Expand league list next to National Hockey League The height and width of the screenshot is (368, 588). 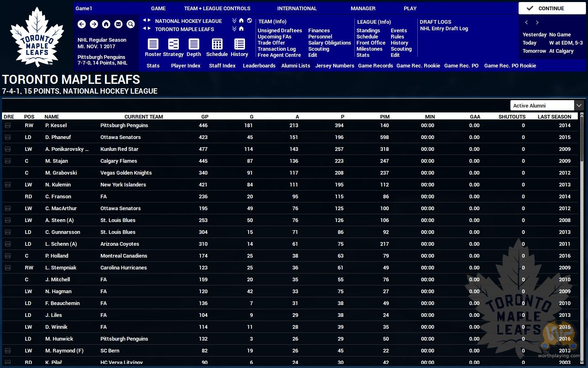pos(234,20)
